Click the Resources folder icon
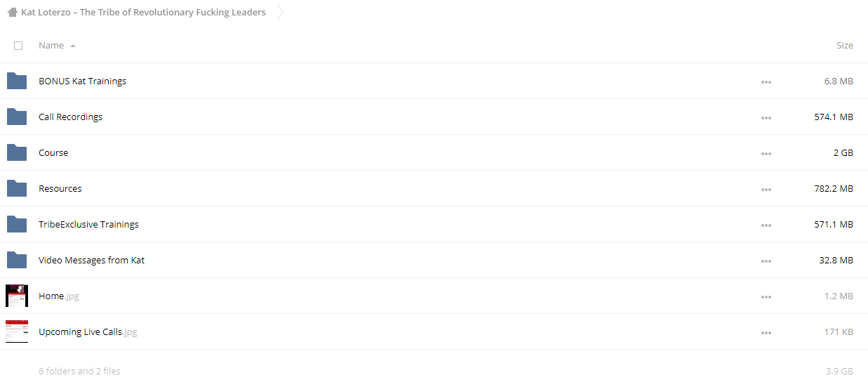 17,188
